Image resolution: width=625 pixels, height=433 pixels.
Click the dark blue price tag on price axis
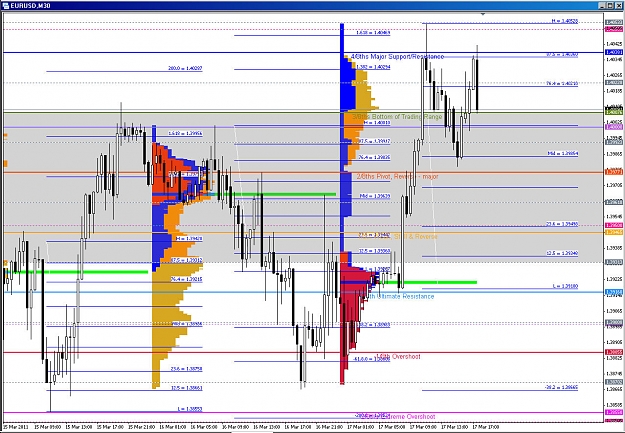[614, 52]
